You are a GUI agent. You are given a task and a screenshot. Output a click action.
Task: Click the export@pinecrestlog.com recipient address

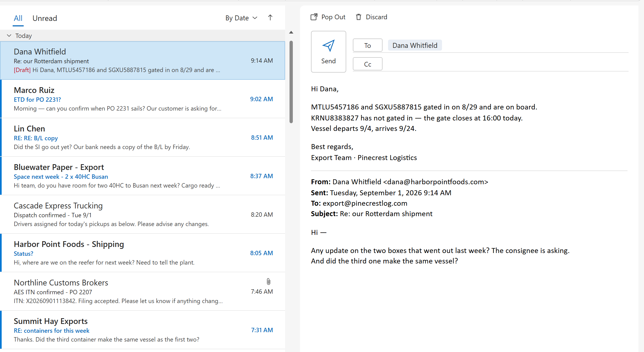[x=365, y=203]
